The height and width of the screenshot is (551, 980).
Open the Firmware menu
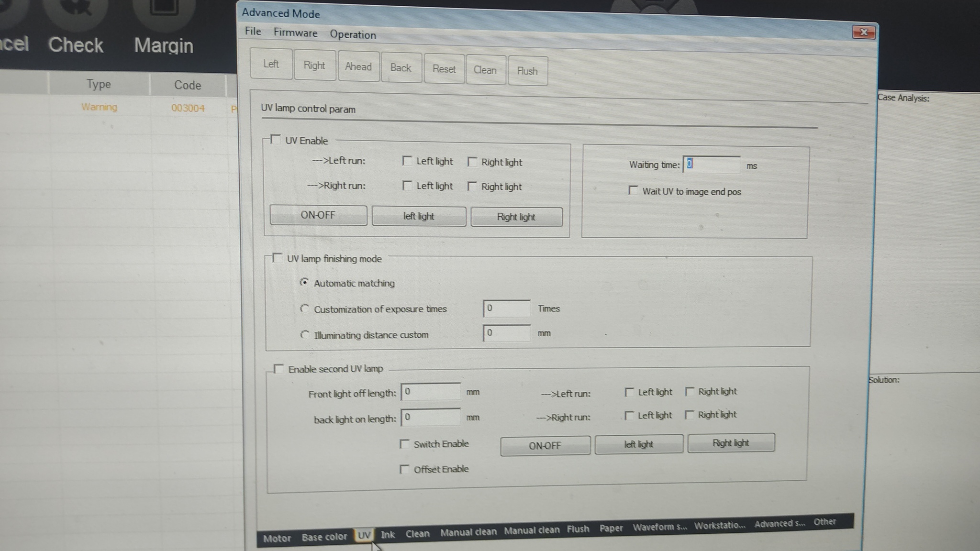click(x=295, y=33)
